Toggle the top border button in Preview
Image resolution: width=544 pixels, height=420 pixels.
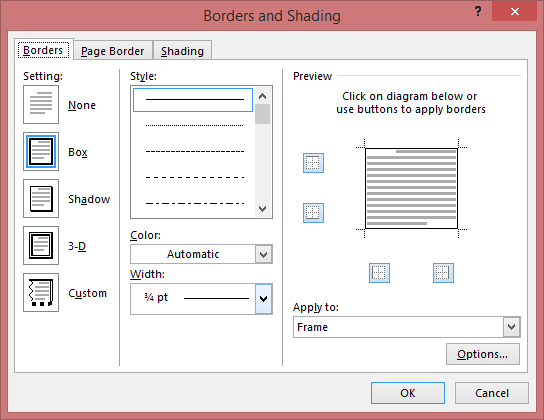click(x=313, y=163)
